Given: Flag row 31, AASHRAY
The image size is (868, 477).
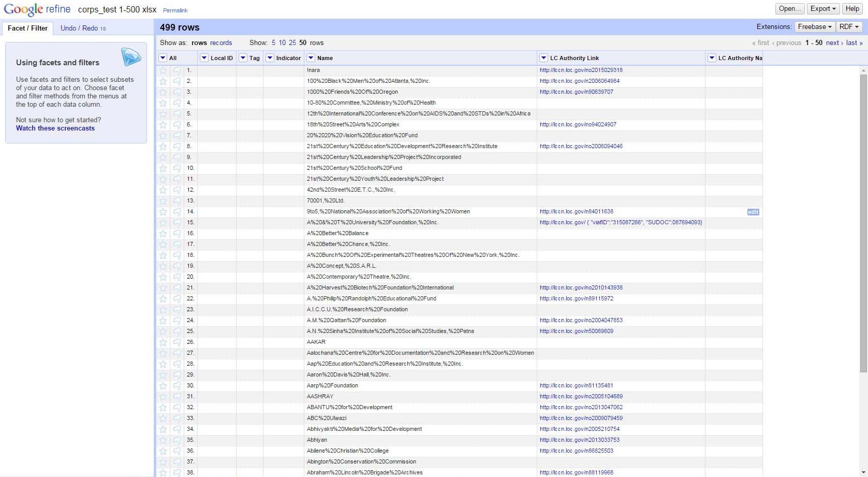Looking at the screenshot, I should 177,396.
